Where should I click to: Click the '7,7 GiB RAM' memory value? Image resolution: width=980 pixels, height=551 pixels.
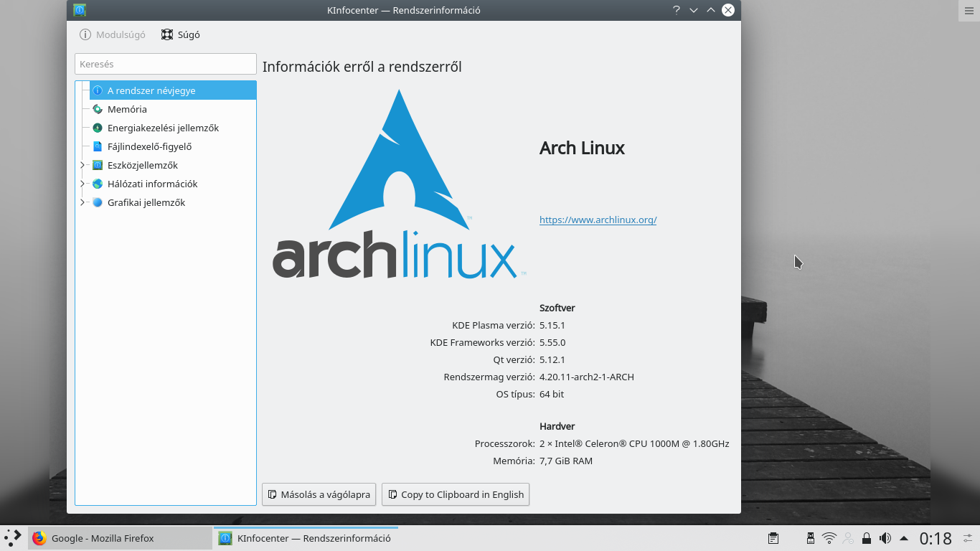pyautogui.click(x=566, y=461)
